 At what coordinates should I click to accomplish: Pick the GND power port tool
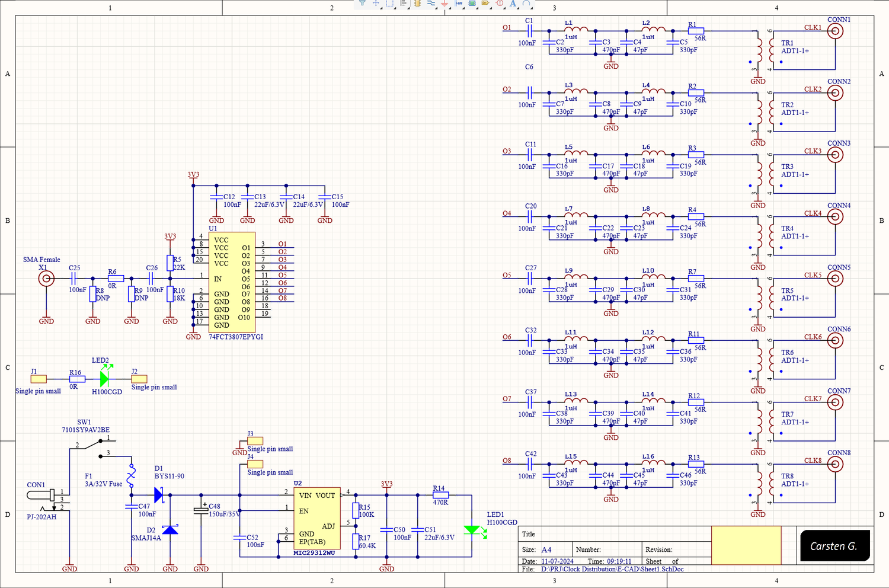click(x=444, y=3)
